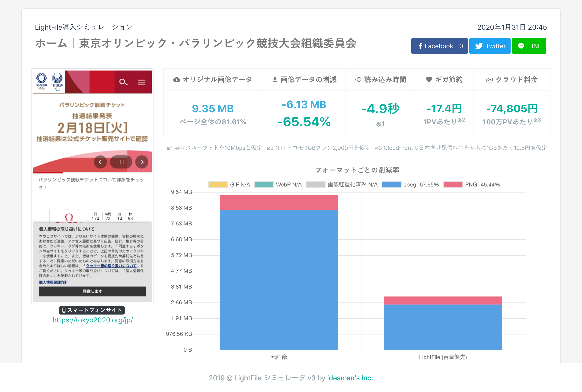This screenshot has width=582, height=392.
Task: Click the pink PNG segment of 元画像 bar
Action: point(279,202)
